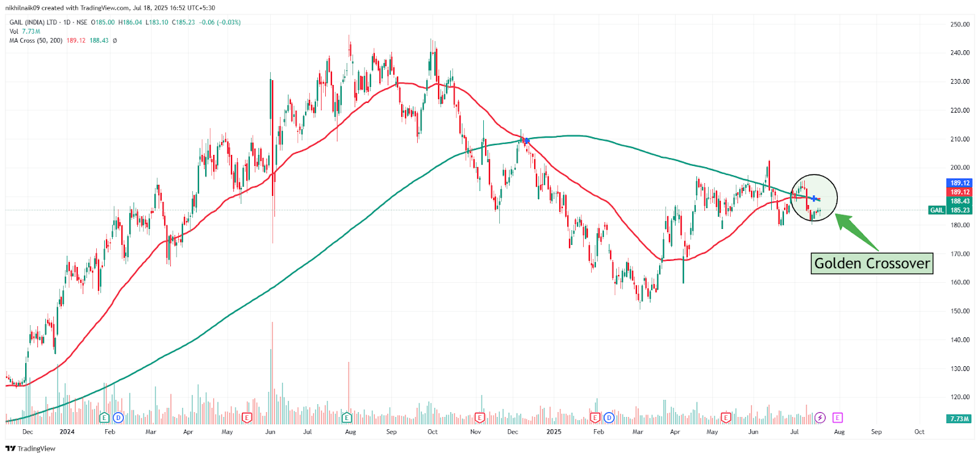980x458 pixels.
Task: Click the C185.23 close price value
Action: [x=184, y=22]
